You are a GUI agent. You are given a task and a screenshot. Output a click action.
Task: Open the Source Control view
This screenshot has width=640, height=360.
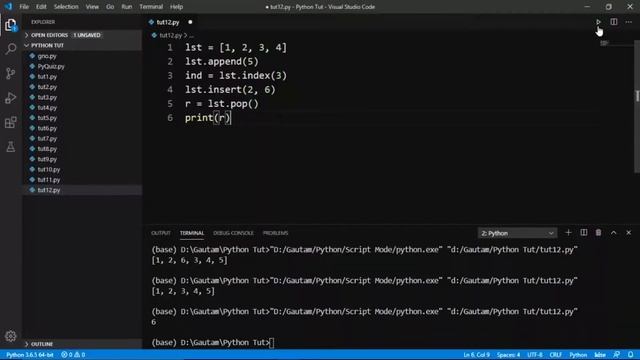pos(11,73)
